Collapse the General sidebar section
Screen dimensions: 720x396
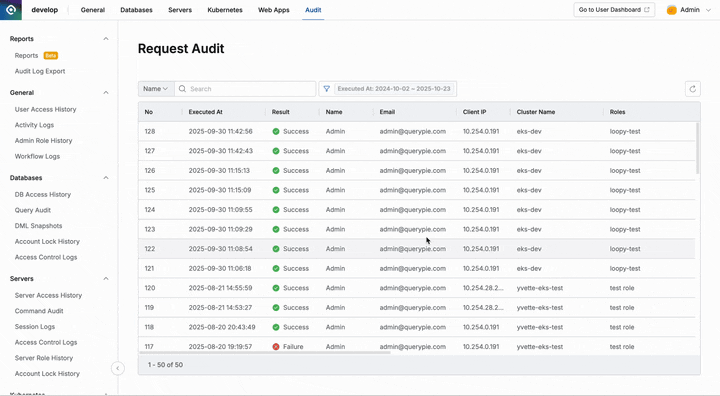pyautogui.click(x=106, y=92)
